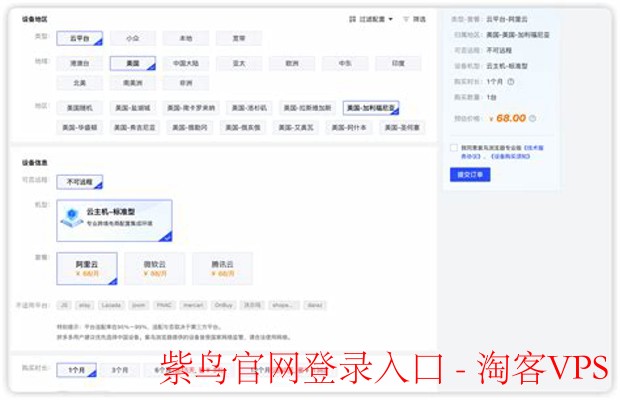Click the help icon beside price 68.00
Image resolution: width=620 pixels, height=400 pixels.
pos(532,118)
